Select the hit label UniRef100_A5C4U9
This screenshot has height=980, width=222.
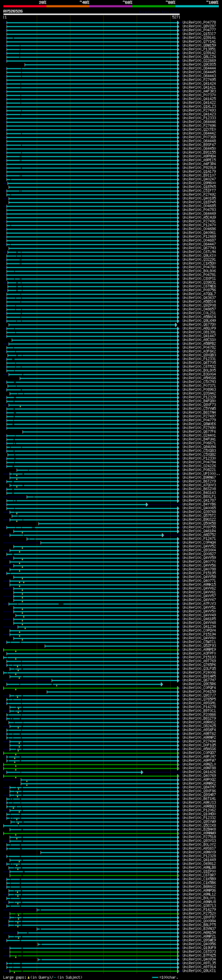[199, 217]
